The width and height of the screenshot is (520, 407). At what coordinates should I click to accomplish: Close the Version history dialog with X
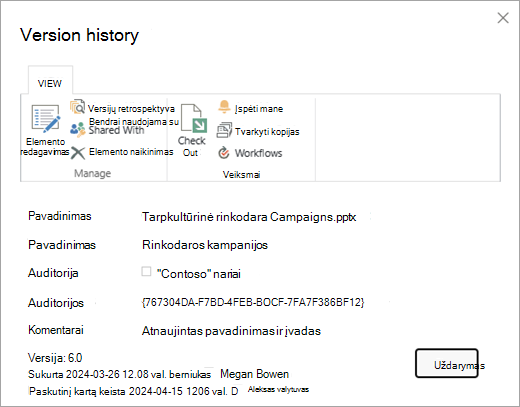503,18
